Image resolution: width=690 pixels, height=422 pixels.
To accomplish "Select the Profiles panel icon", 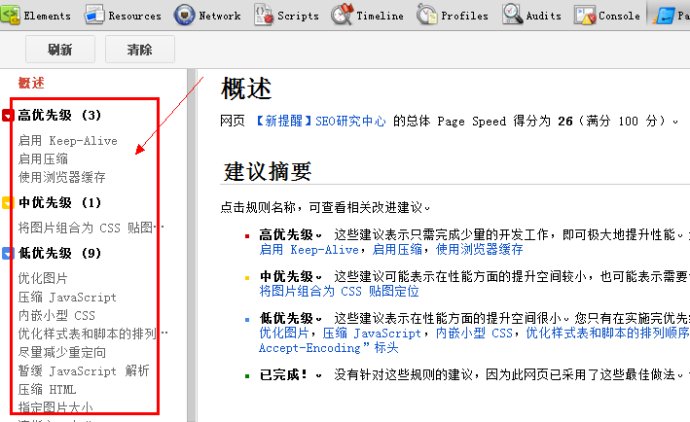I will (426, 15).
